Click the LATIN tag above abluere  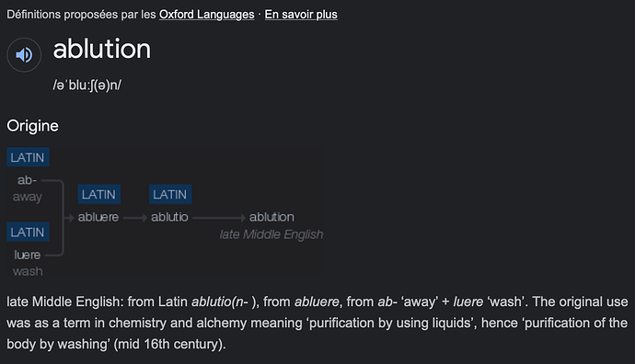tap(98, 195)
